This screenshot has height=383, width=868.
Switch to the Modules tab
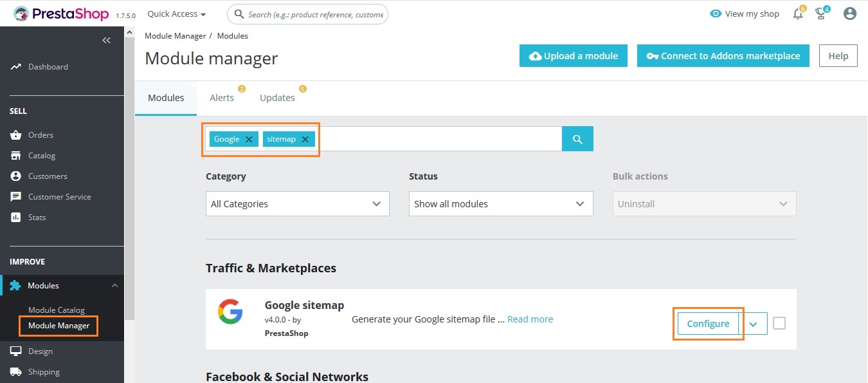pos(166,98)
